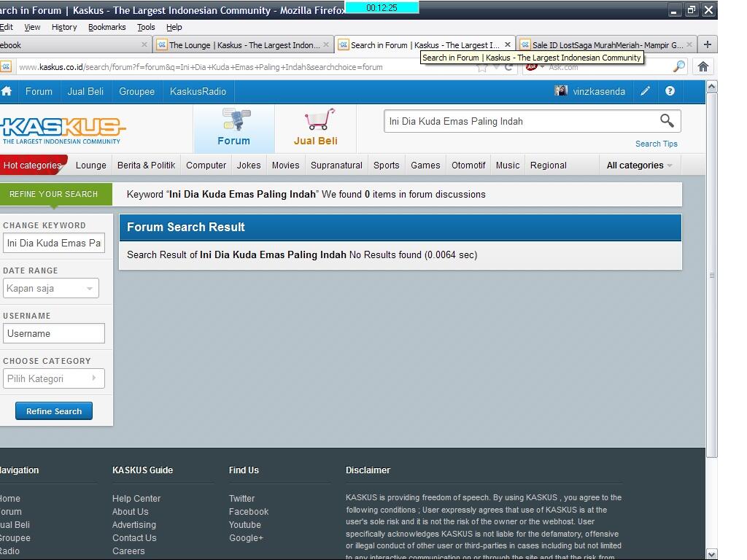Screen dimensions: 747x560
Task: Open the Hot categories dropdown
Action: point(34,166)
